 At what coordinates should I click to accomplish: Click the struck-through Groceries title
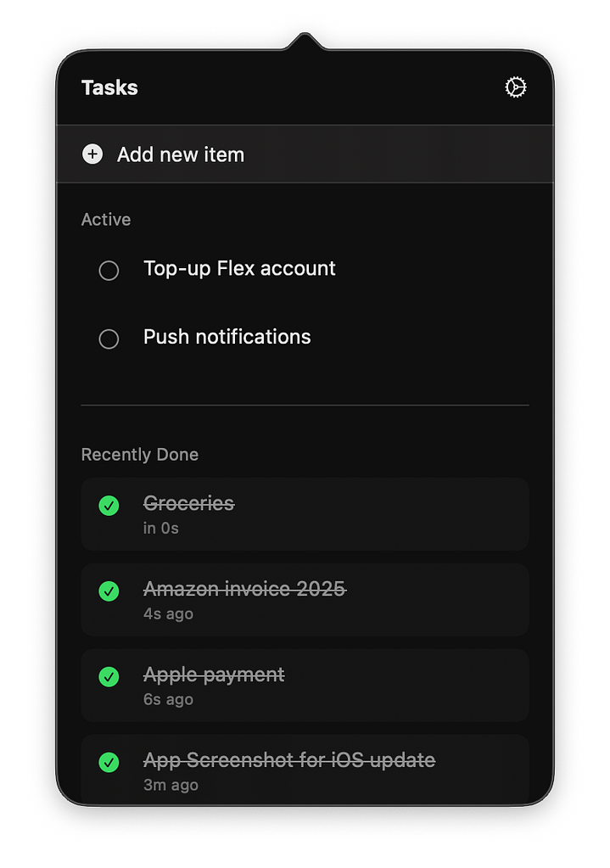(x=188, y=503)
